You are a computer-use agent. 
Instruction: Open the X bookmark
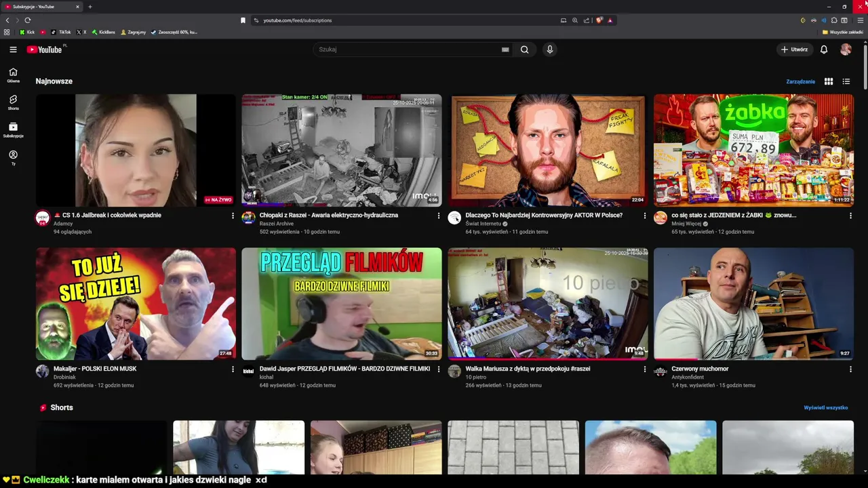point(81,32)
